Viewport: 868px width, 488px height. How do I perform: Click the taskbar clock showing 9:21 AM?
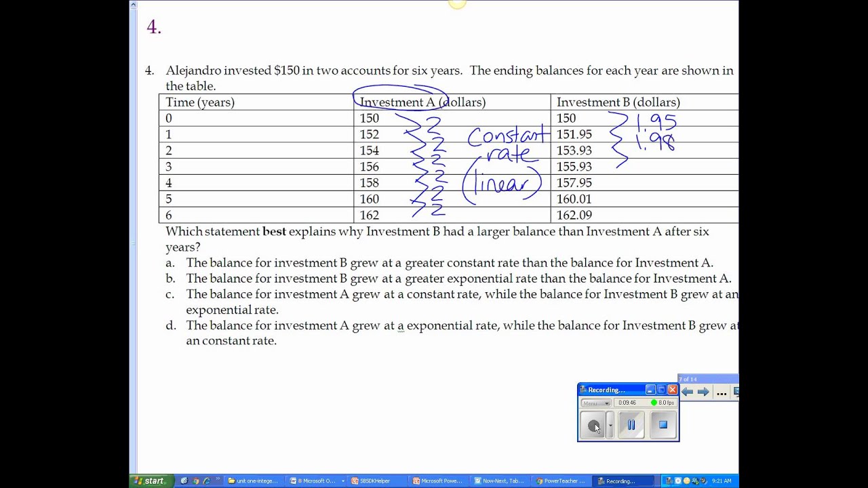(721, 481)
